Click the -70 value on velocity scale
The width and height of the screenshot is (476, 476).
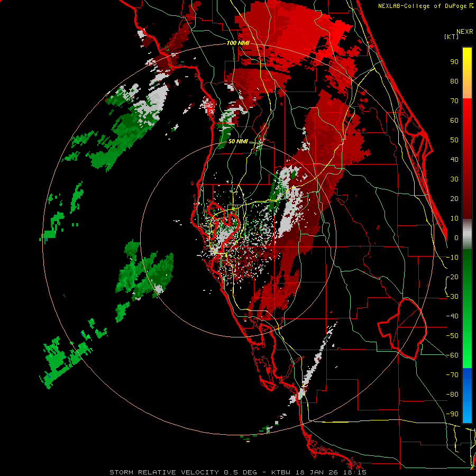point(452,375)
